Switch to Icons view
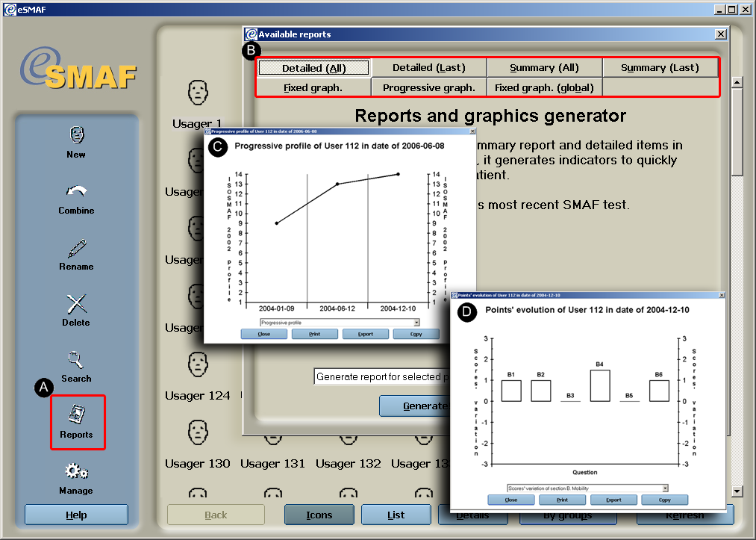756x540 pixels. (x=319, y=515)
